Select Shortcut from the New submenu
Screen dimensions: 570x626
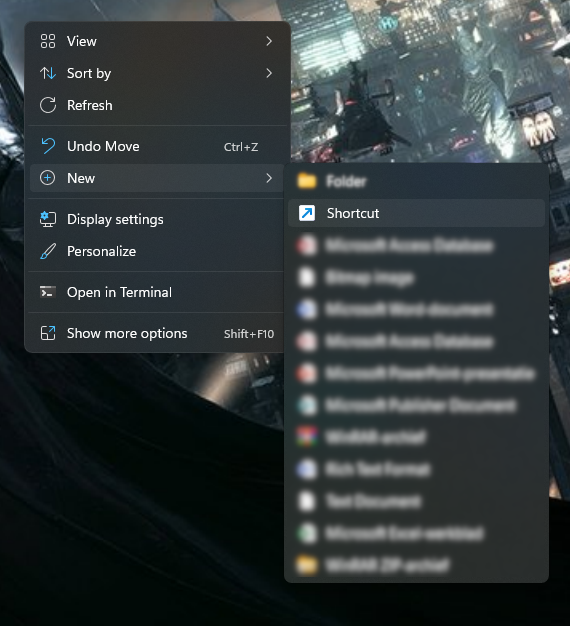click(x=416, y=213)
